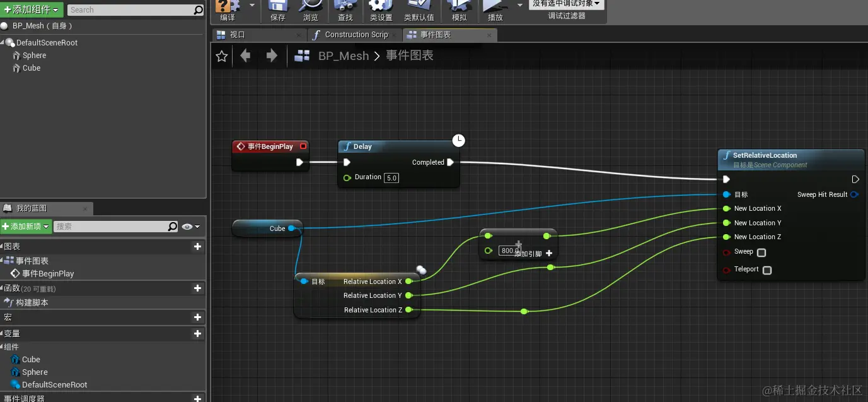Click the DefaultSceneRoot icon in components tree

(x=10, y=42)
